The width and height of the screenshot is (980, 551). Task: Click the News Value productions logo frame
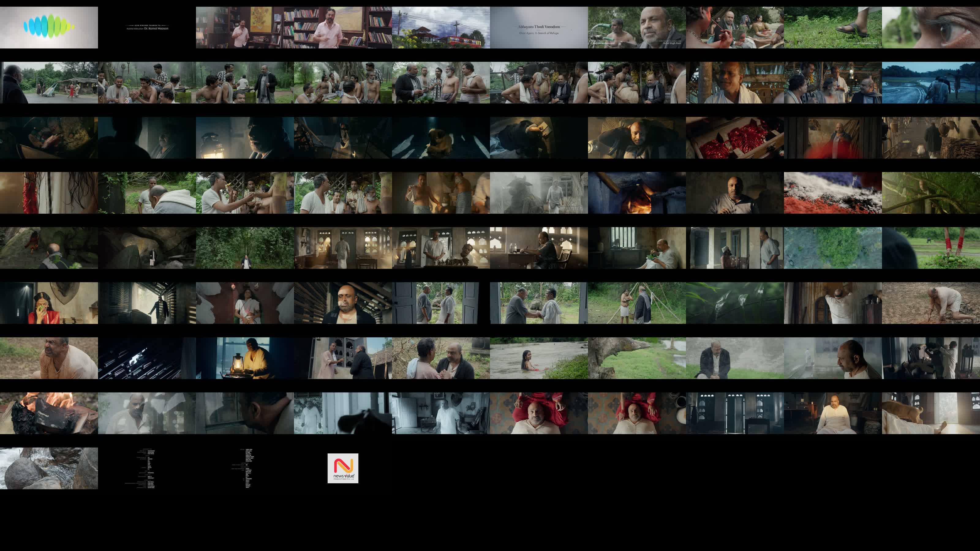pyautogui.click(x=343, y=468)
